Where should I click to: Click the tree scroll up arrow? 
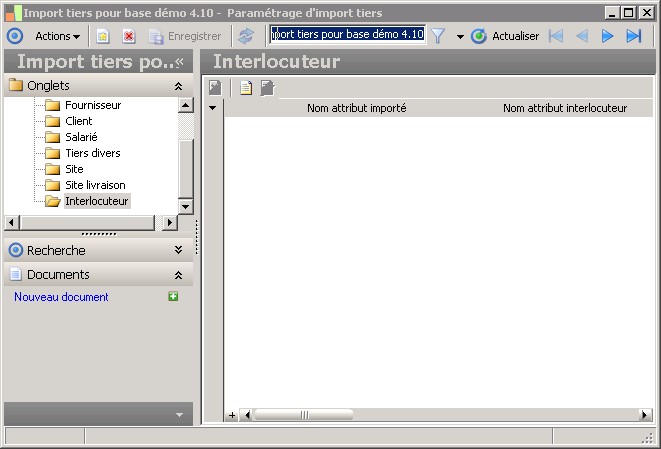point(185,105)
